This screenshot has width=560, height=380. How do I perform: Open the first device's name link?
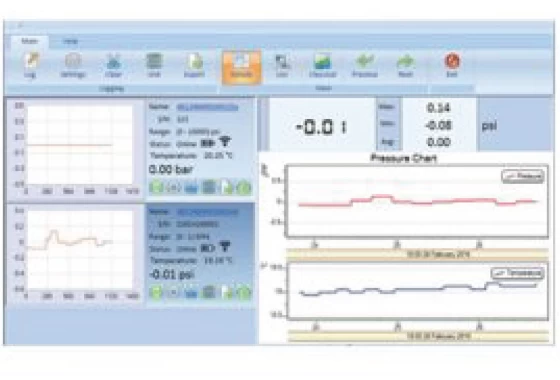click(208, 107)
